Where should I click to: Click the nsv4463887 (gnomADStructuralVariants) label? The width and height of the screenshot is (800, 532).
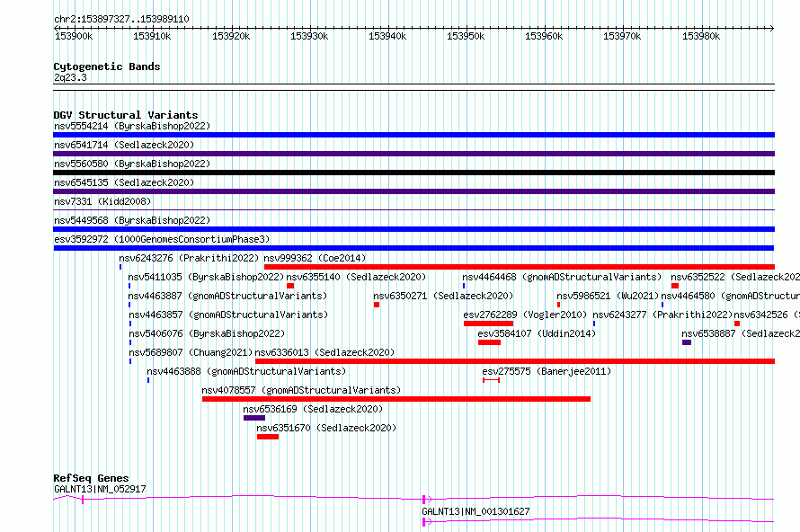coord(227,296)
